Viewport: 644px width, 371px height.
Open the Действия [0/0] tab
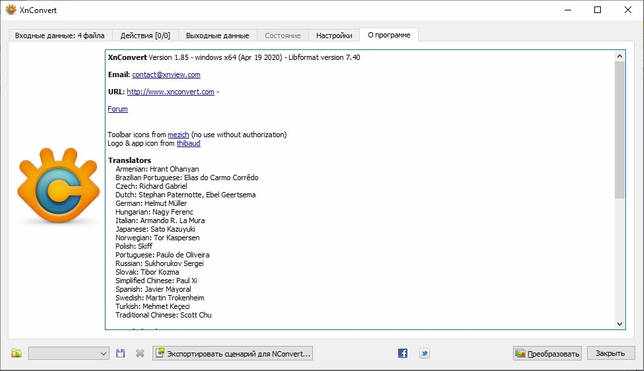(145, 36)
